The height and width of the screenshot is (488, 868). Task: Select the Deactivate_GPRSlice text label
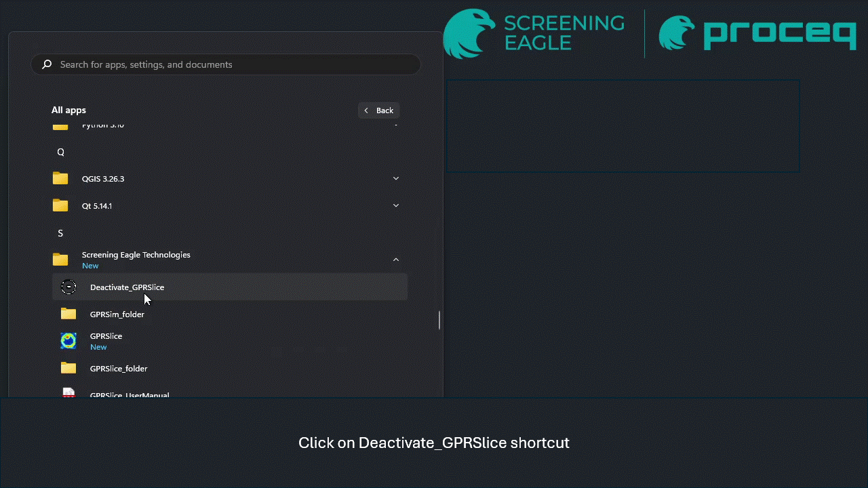click(x=127, y=287)
